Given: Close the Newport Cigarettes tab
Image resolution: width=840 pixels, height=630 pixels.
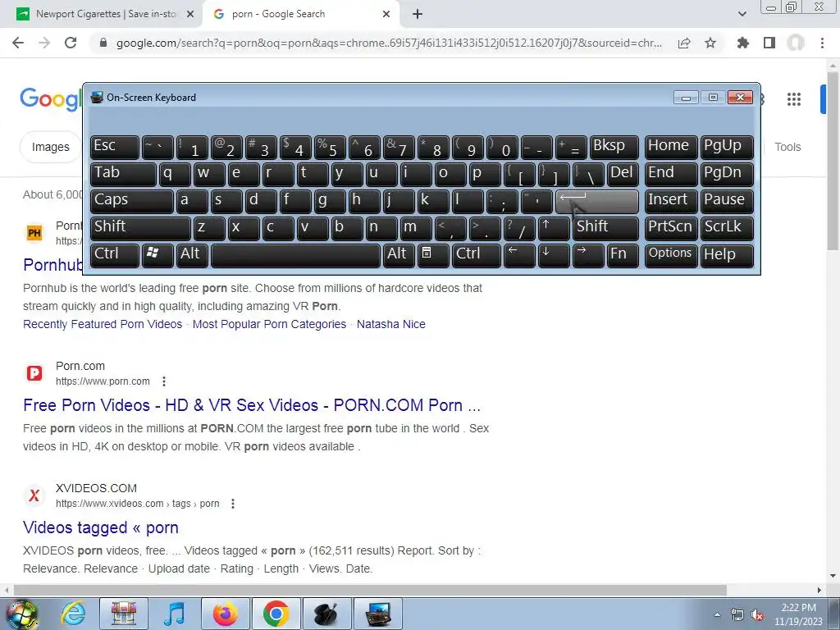Looking at the screenshot, I should pyautogui.click(x=189, y=14).
